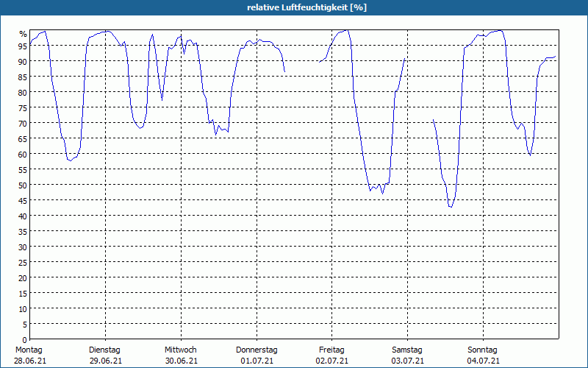Select the Dienstag 29.06.21 axis label

(105, 355)
